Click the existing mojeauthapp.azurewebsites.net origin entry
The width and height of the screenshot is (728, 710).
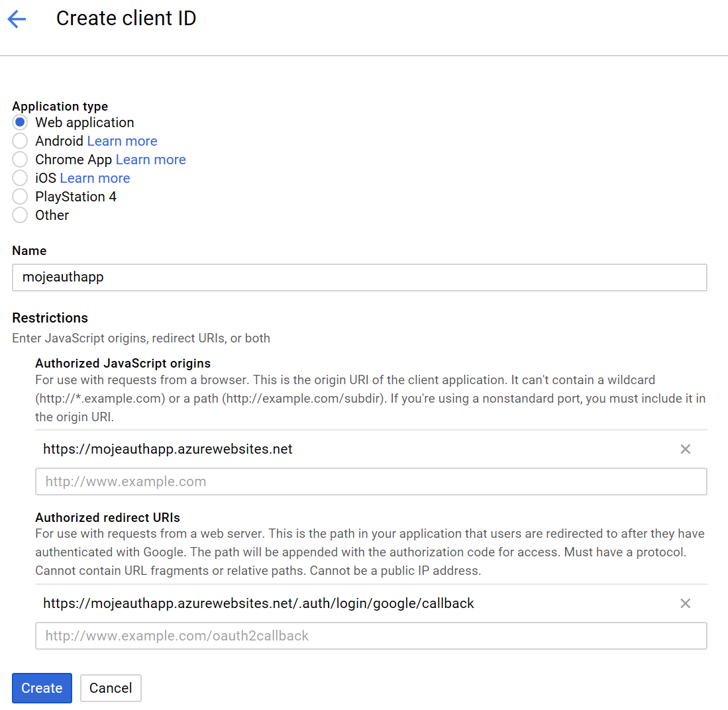168,449
